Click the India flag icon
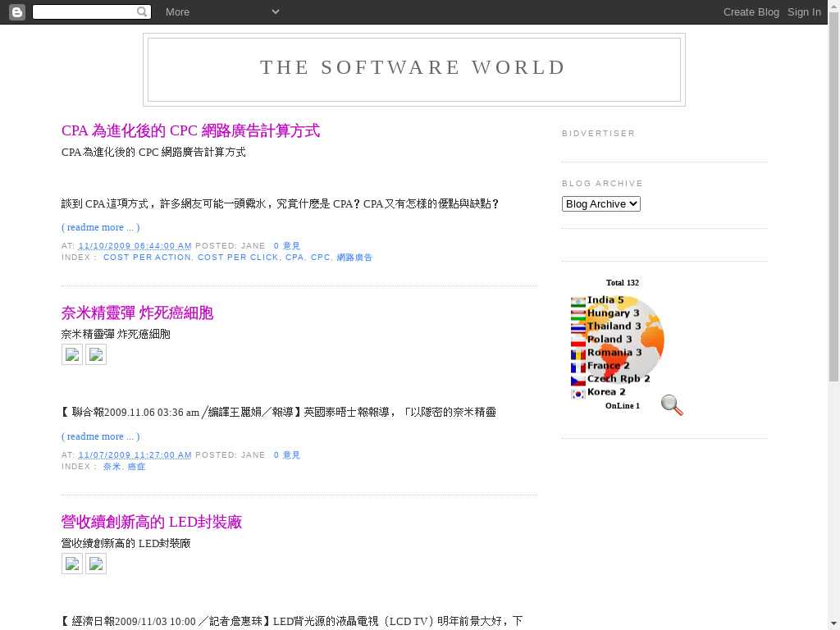This screenshot has width=840, height=630. coord(578,302)
